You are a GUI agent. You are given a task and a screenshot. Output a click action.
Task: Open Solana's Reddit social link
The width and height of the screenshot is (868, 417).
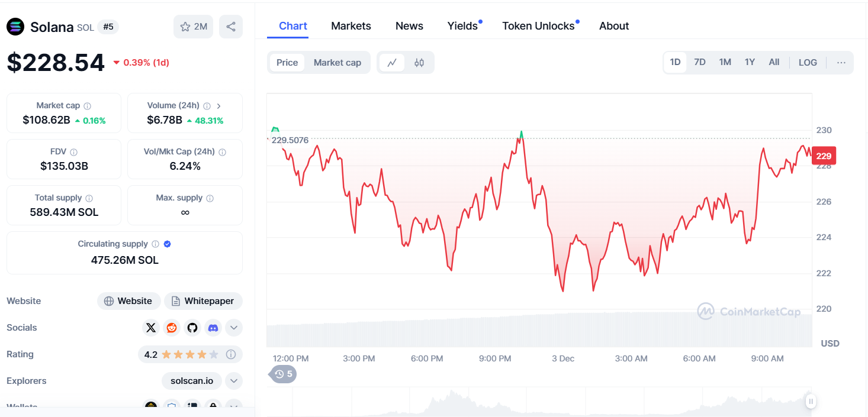coord(172,328)
